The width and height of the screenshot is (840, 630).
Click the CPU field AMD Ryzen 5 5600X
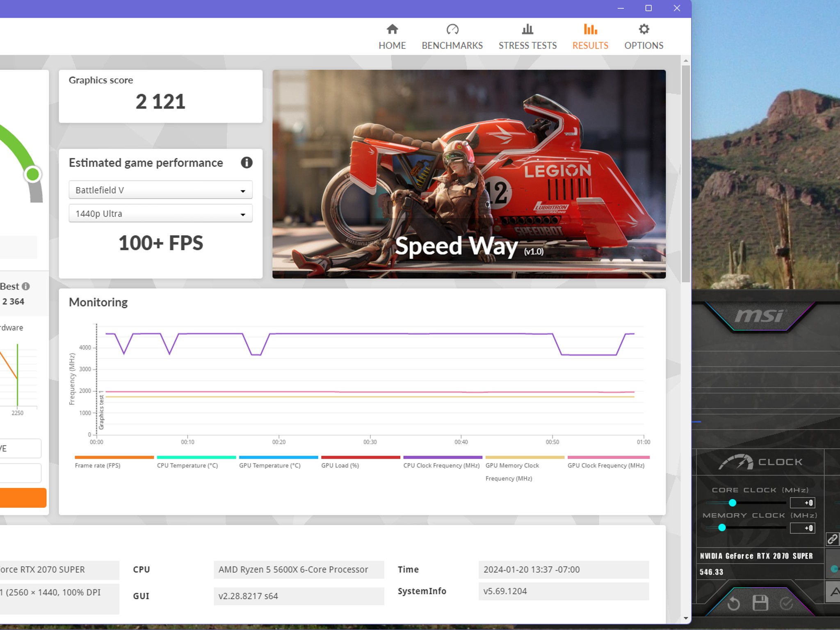(x=299, y=569)
